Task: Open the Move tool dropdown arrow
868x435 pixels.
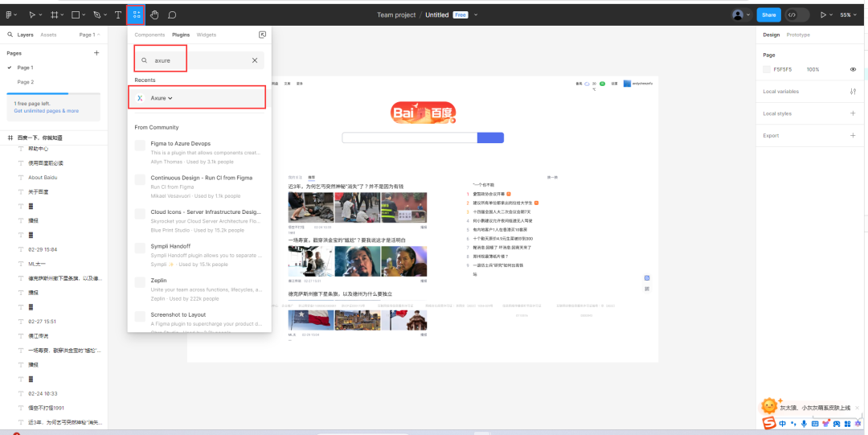Action: tap(40, 15)
